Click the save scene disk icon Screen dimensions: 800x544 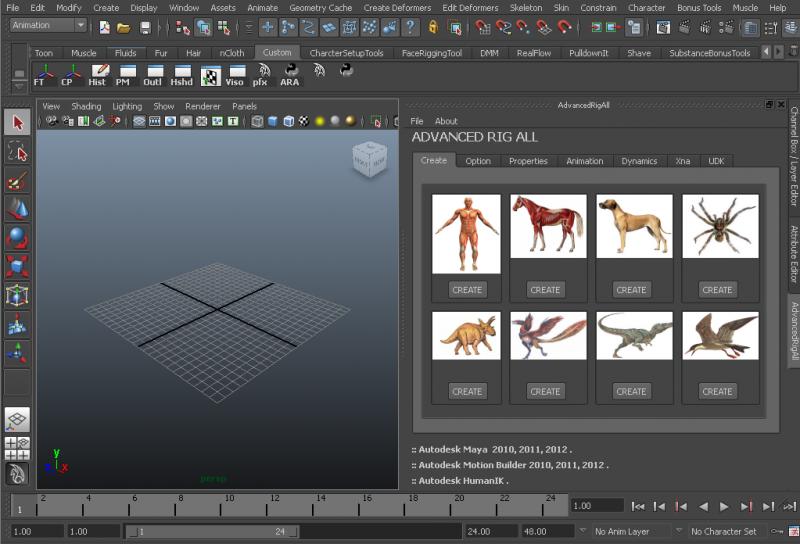coord(145,27)
